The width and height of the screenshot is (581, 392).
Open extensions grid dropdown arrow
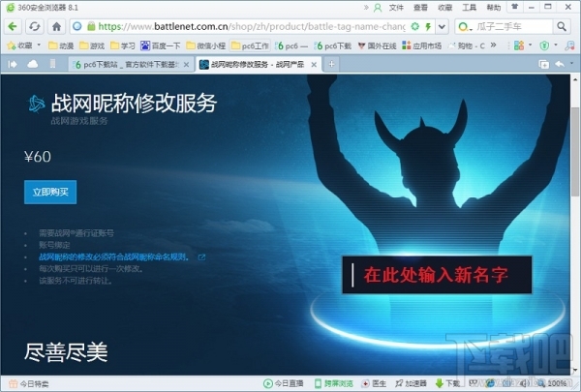pyautogui.click(x=530, y=45)
